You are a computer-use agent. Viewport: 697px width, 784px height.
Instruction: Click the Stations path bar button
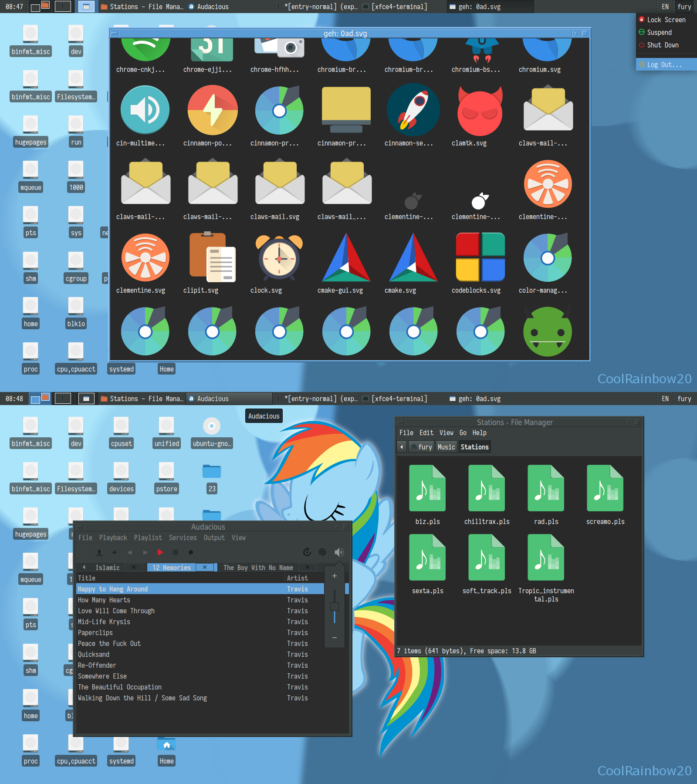pos(474,447)
